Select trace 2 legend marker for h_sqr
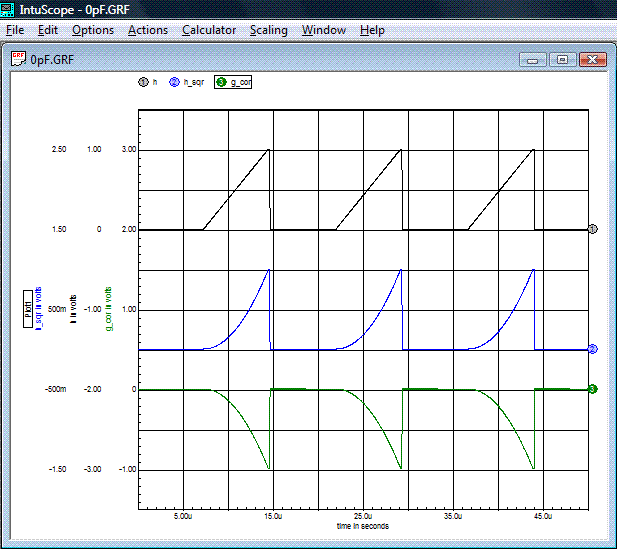This screenshot has width=617, height=549. coord(174,82)
